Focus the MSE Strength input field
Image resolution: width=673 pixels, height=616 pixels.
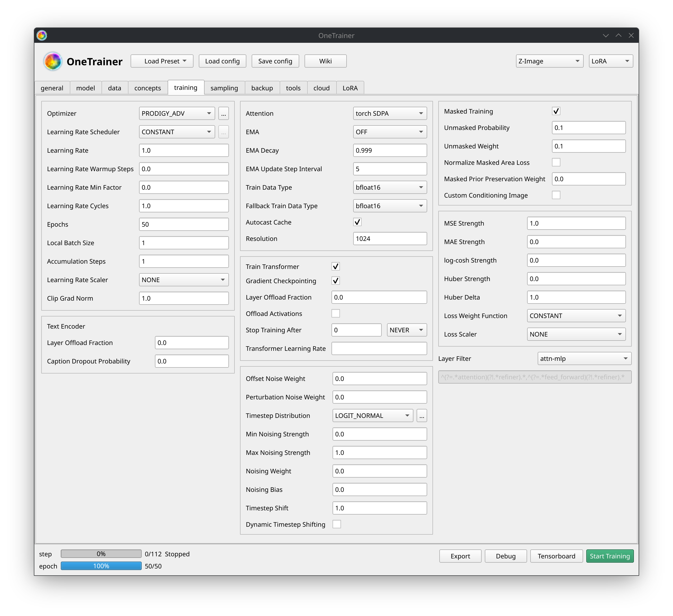pyautogui.click(x=576, y=223)
